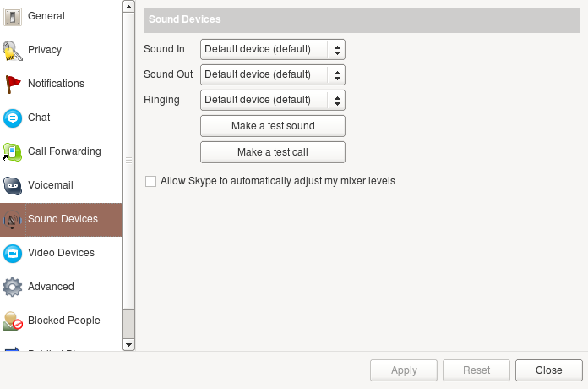Viewport: 588px width, 389px height.
Task: Click the Voicemail cassette icon
Action: 13,185
